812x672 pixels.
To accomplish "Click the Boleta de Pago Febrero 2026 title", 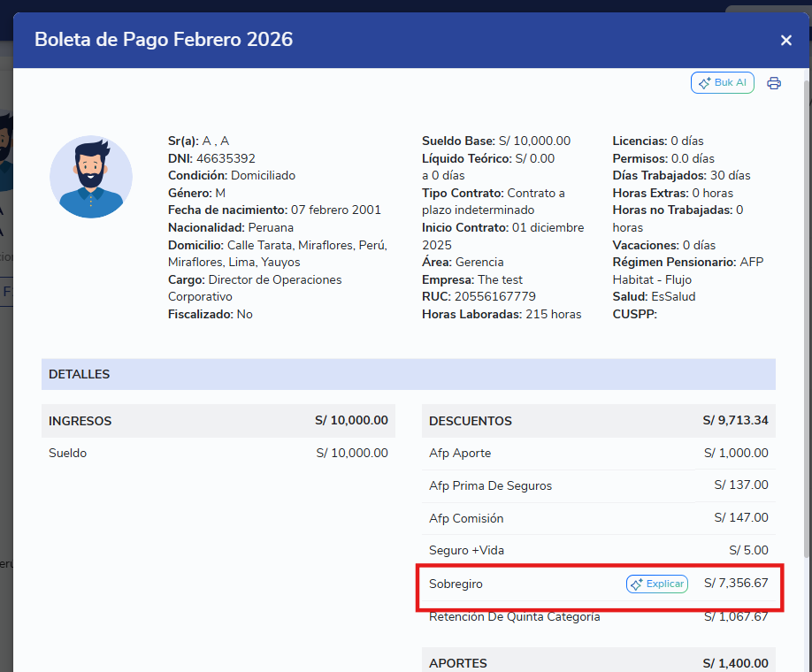I will (x=164, y=40).
